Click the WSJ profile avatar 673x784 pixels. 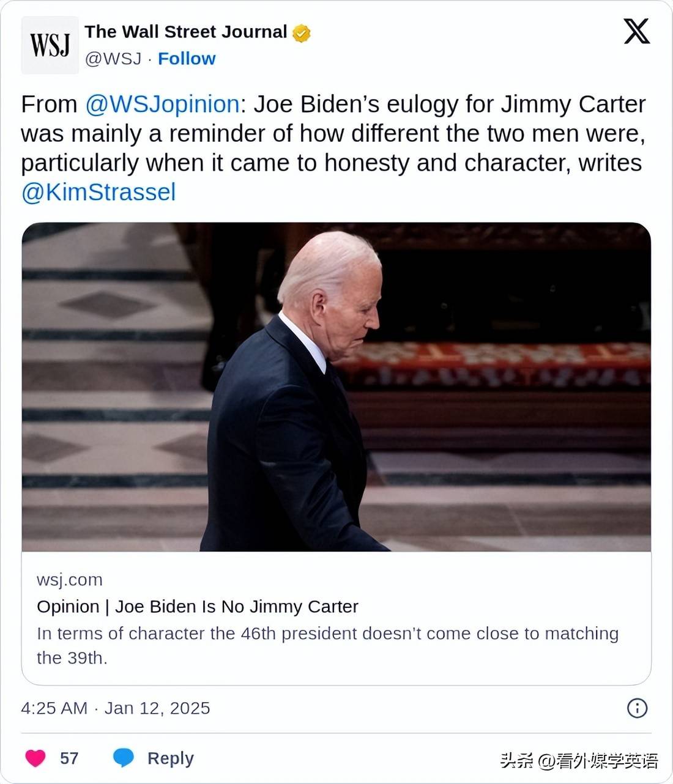[50, 45]
